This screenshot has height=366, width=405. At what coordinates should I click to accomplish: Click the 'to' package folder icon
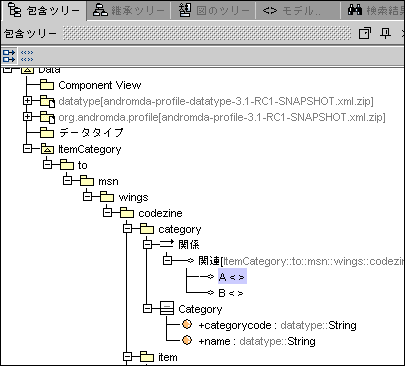click(67, 165)
